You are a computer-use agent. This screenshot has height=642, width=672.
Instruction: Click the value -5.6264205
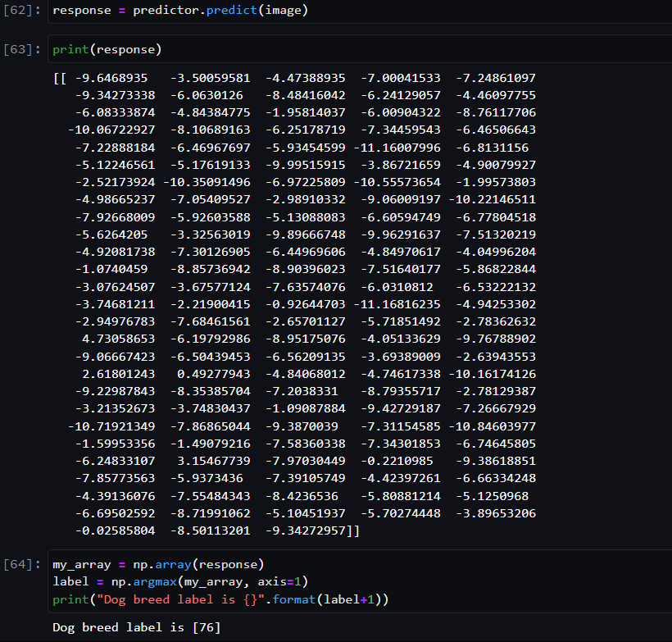(x=111, y=234)
